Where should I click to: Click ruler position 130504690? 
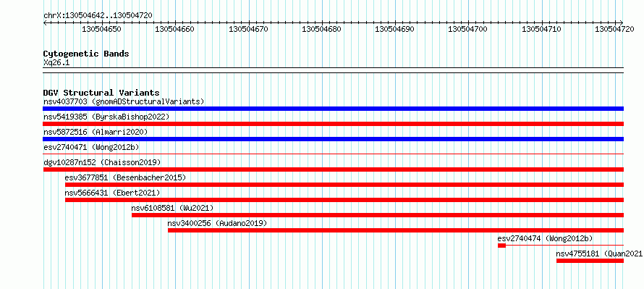(x=395, y=30)
